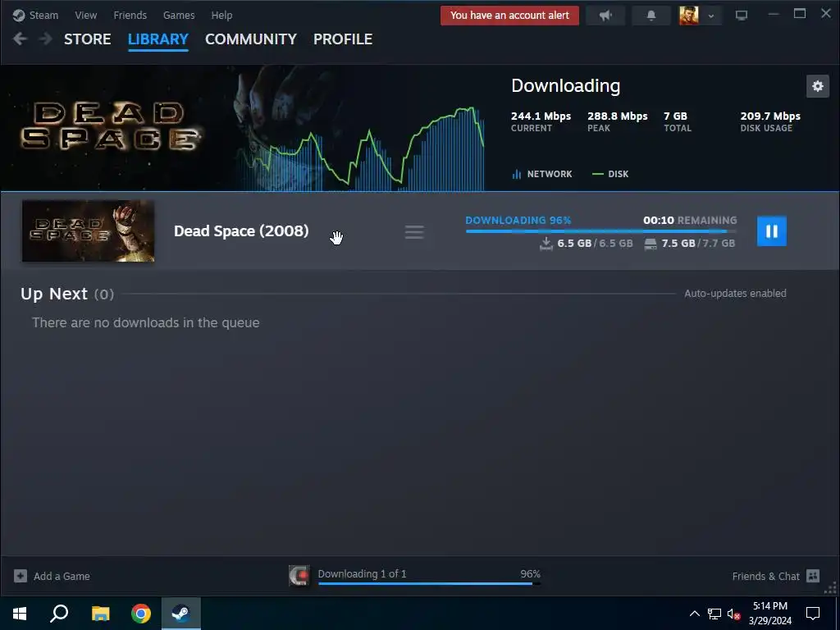
Task: Click the Dead Space banner logo
Action: [110, 126]
